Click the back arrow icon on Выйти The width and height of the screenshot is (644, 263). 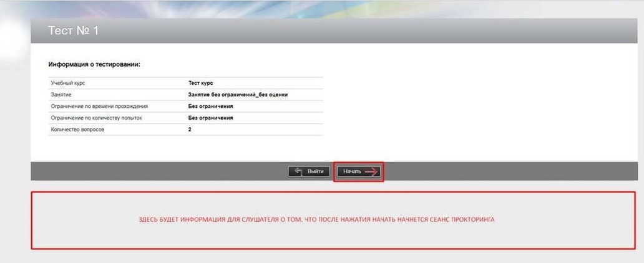(x=298, y=171)
